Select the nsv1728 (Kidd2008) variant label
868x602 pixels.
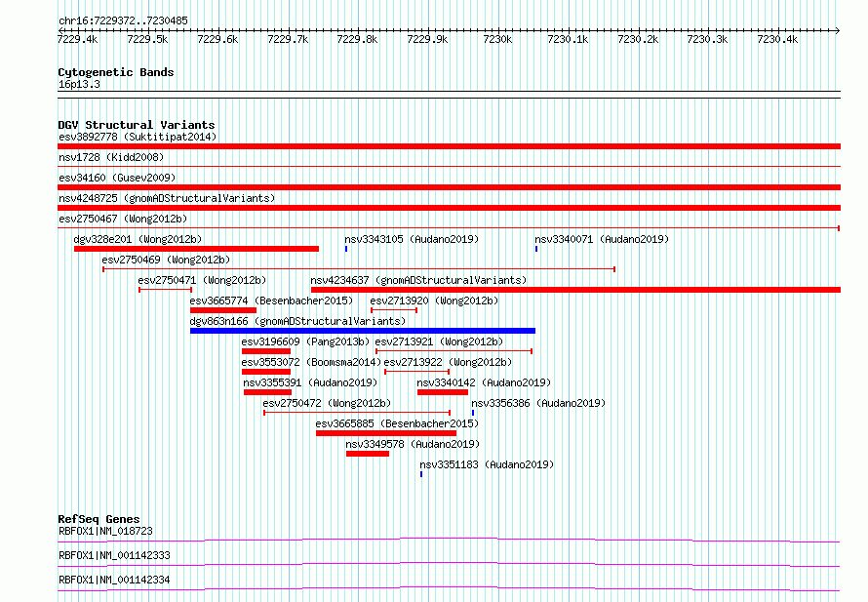(x=111, y=157)
